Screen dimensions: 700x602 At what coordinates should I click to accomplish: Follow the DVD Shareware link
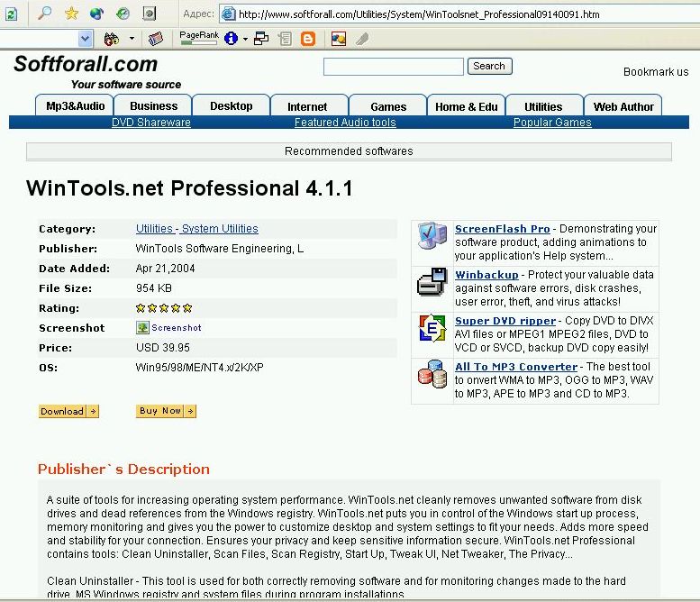pyautogui.click(x=150, y=123)
